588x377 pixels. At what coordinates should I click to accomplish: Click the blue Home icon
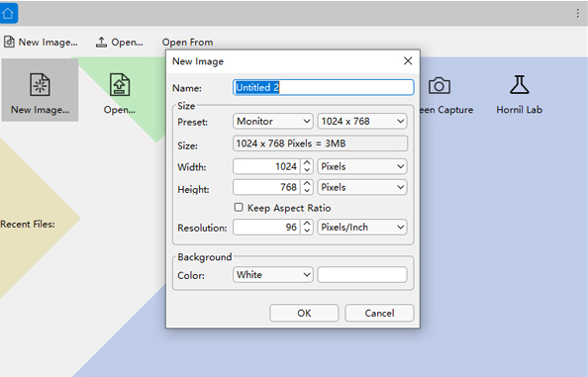tap(8, 14)
